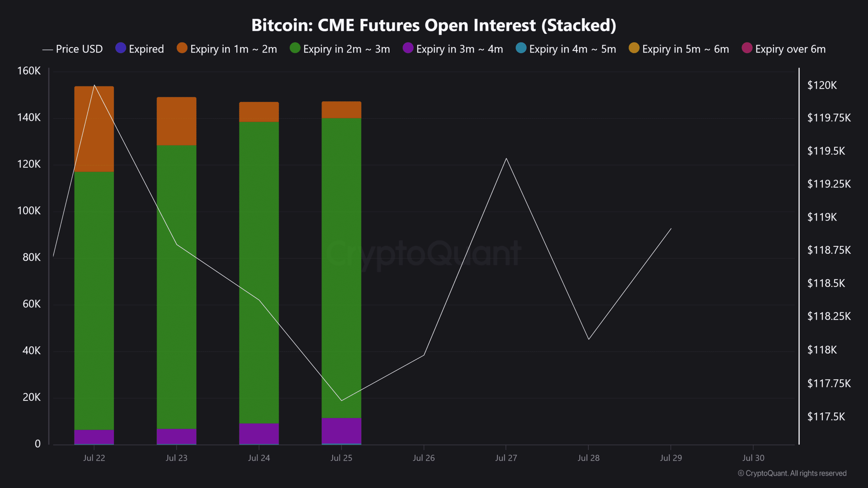Screen dimensions: 868x488
Task: Click the green Expiry in 2m ~ 3m legend dot
Action: tap(295, 48)
